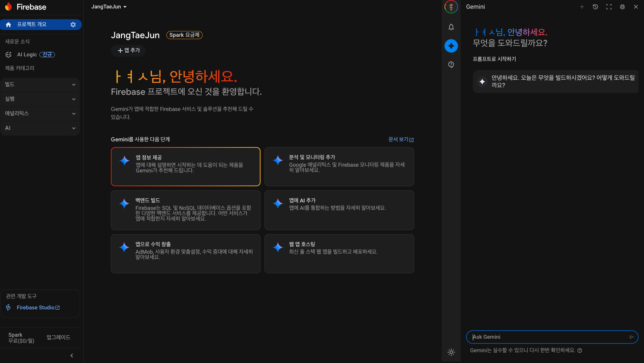Screen dimensions: 644x363
Task: Open the Firebase Studio link
Action: coord(38,308)
